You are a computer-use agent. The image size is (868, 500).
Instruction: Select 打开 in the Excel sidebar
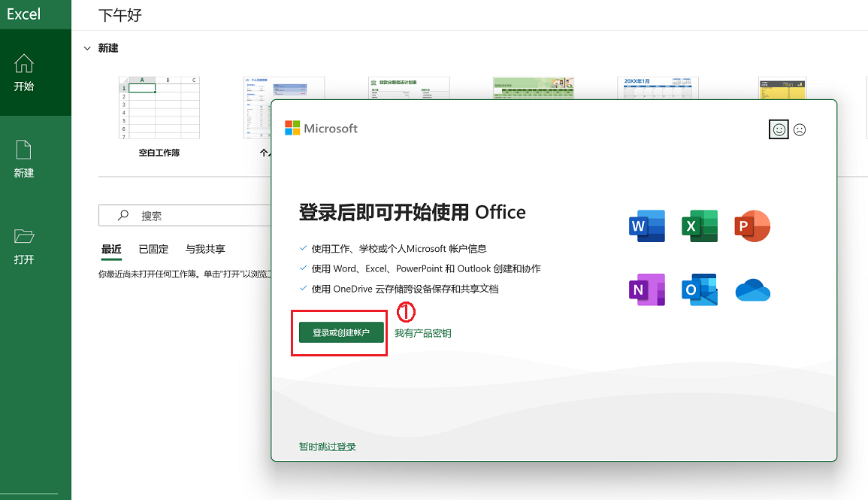24,247
